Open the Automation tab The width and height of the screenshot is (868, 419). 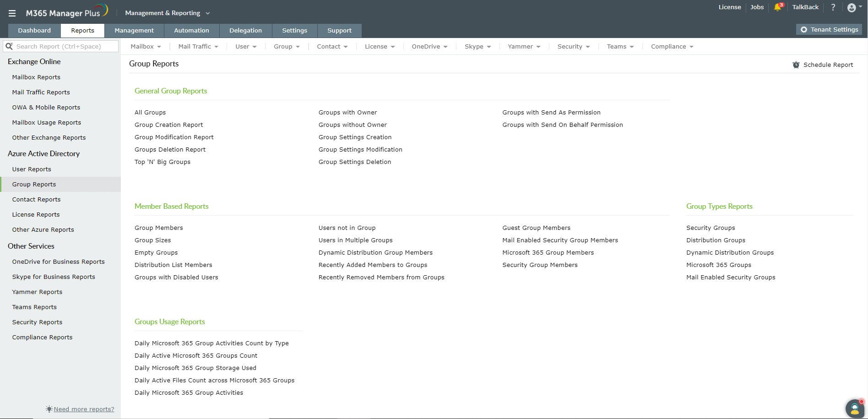point(191,30)
